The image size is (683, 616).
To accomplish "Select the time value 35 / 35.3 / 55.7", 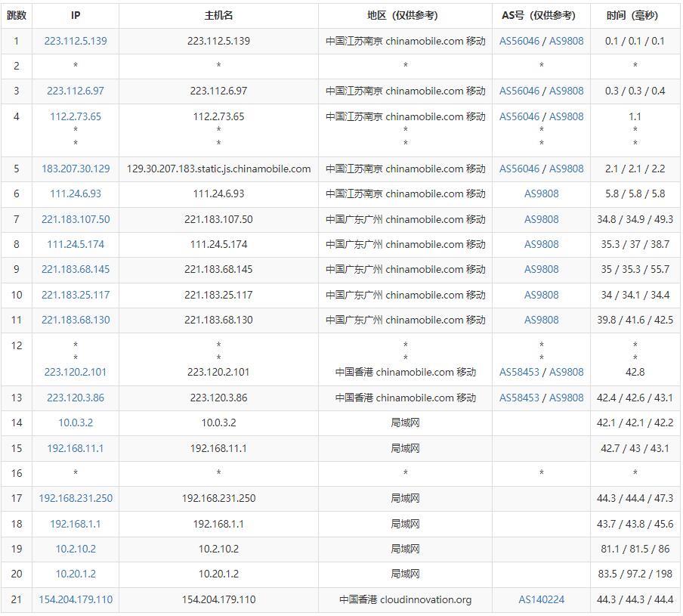I will (x=635, y=269).
